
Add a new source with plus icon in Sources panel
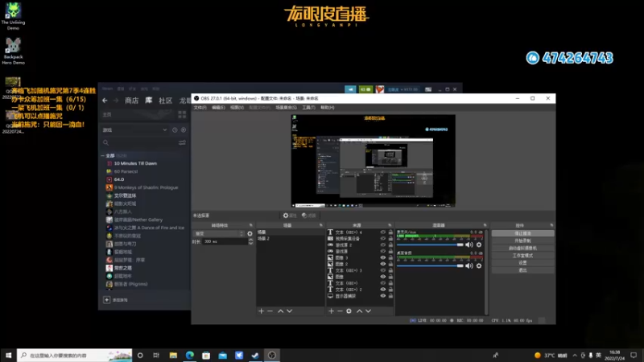point(331,311)
